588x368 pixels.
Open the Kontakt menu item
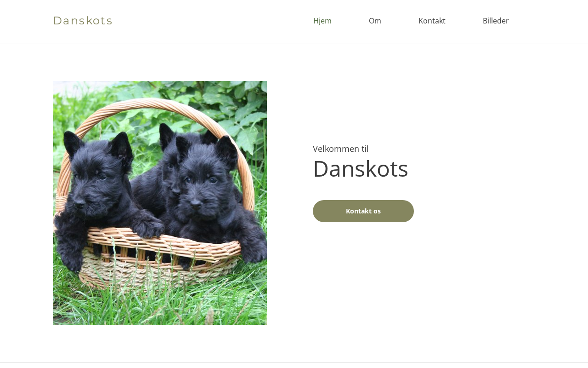click(432, 21)
